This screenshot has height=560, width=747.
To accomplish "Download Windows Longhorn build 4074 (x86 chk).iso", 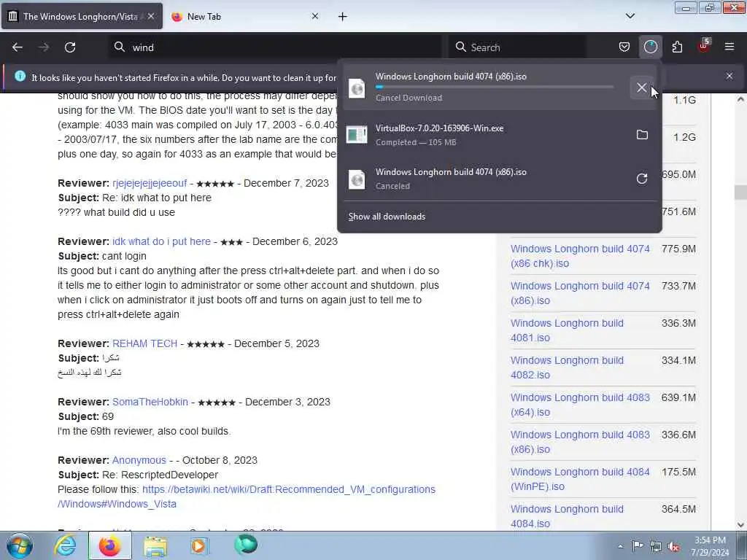I will point(580,256).
